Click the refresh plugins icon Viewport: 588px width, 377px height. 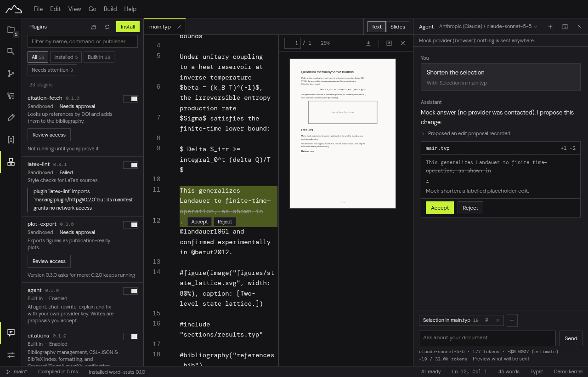tap(107, 27)
